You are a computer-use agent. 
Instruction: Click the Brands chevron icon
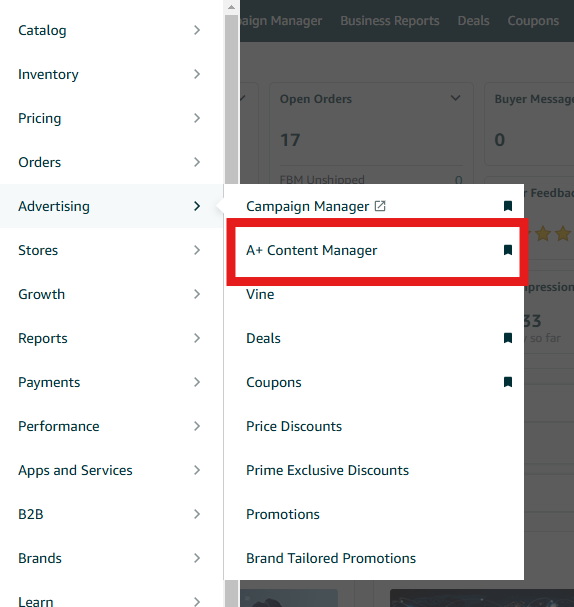click(197, 558)
